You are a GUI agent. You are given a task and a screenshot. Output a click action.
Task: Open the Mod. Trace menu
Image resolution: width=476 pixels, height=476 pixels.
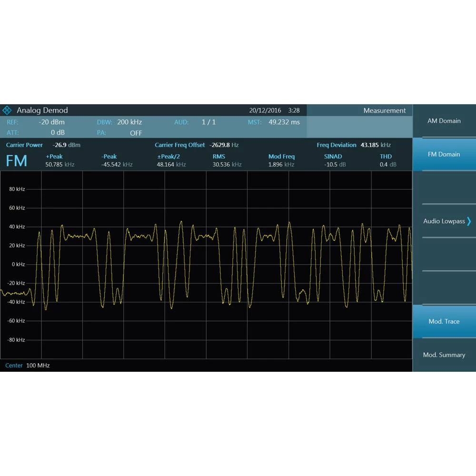pos(443,321)
